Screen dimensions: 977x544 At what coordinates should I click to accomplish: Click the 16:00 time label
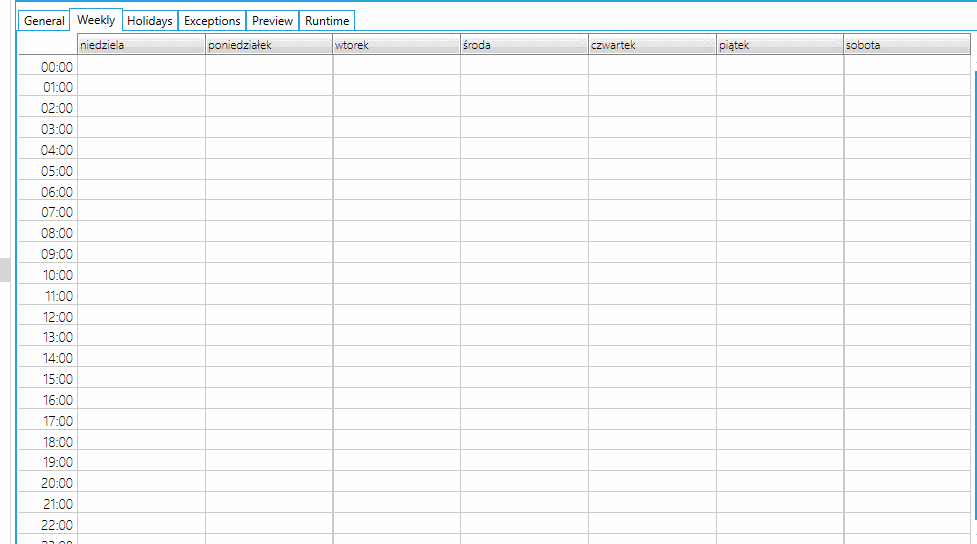[x=57, y=400]
